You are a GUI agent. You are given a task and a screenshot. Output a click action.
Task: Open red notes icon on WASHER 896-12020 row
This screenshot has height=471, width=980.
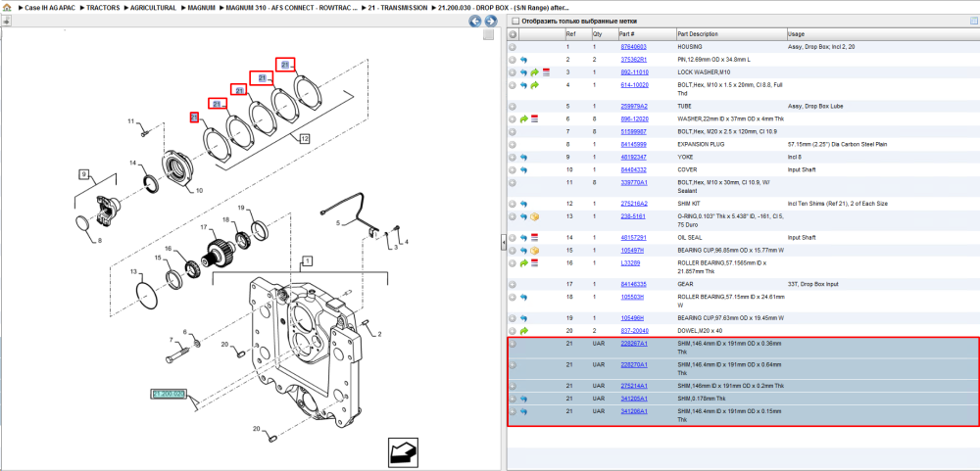(x=534, y=118)
